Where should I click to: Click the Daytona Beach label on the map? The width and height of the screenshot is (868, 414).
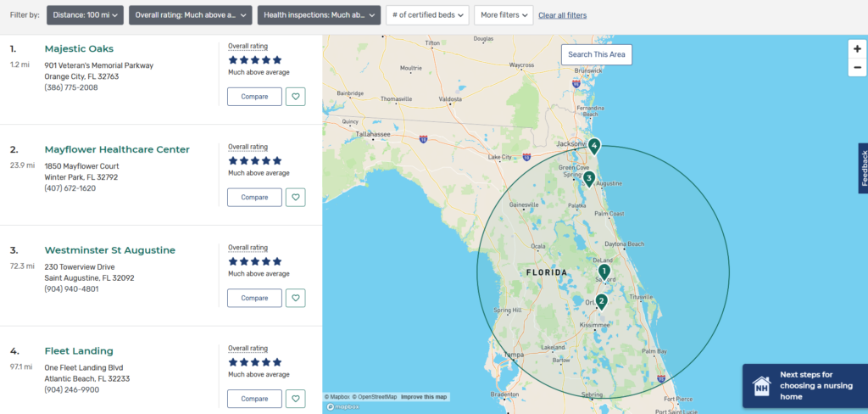[x=625, y=244]
